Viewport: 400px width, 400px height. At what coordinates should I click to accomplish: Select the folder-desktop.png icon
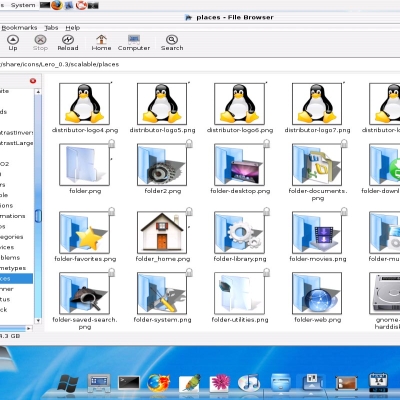point(240,165)
